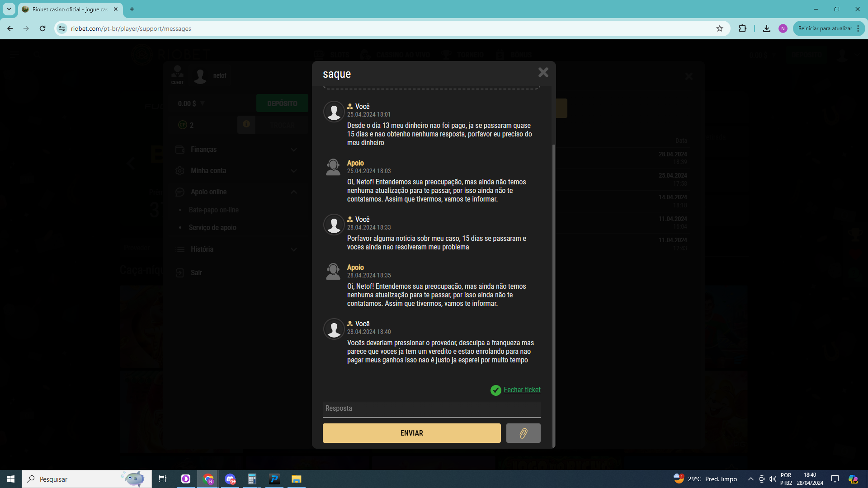Click the Fechar ticket link

point(522,389)
